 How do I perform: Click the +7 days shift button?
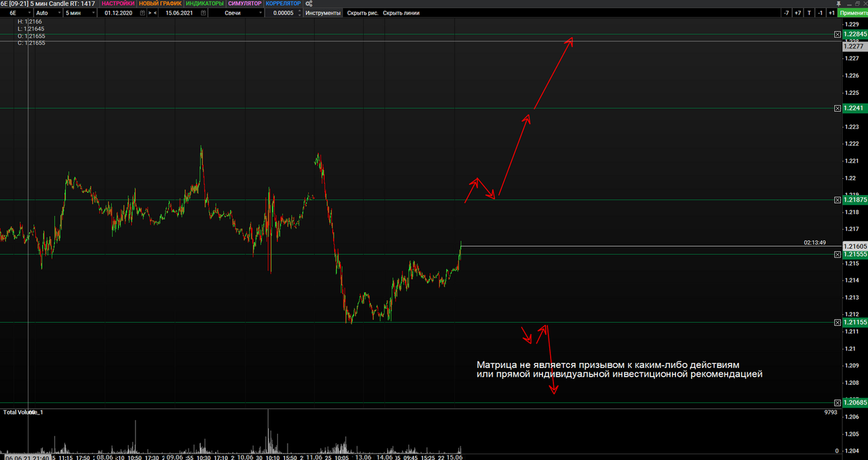point(797,13)
